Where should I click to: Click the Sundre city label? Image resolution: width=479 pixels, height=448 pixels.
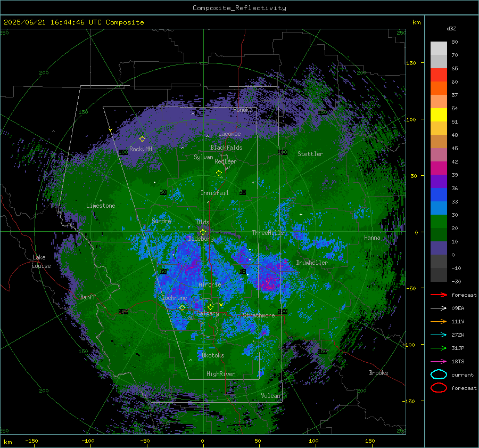(161, 221)
